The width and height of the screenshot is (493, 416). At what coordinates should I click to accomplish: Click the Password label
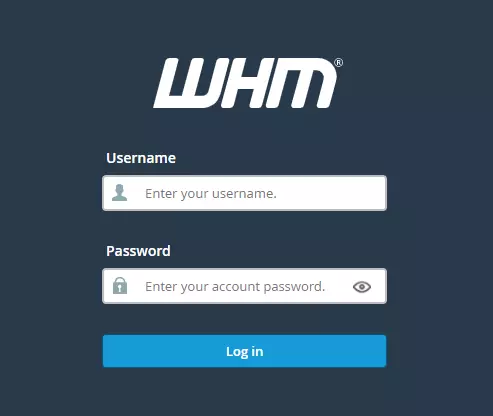(138, 251)
